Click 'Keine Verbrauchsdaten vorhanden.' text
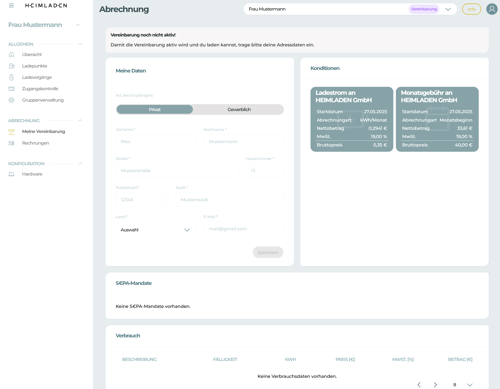 297,376
